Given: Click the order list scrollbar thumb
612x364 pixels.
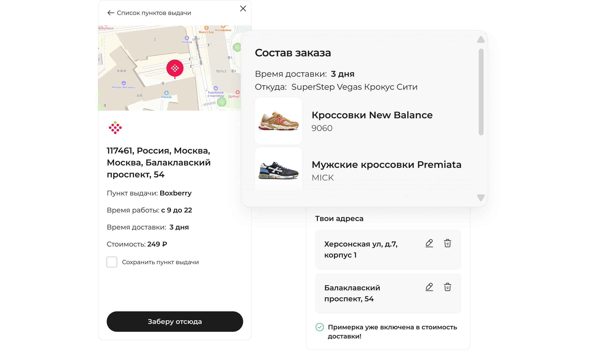Looking at the screenshot, I should point(481,92).
